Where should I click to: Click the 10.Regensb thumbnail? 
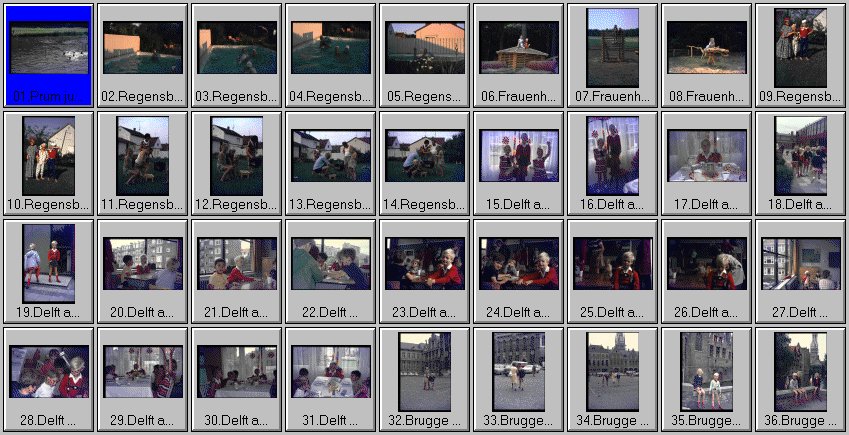coord(49,156)
